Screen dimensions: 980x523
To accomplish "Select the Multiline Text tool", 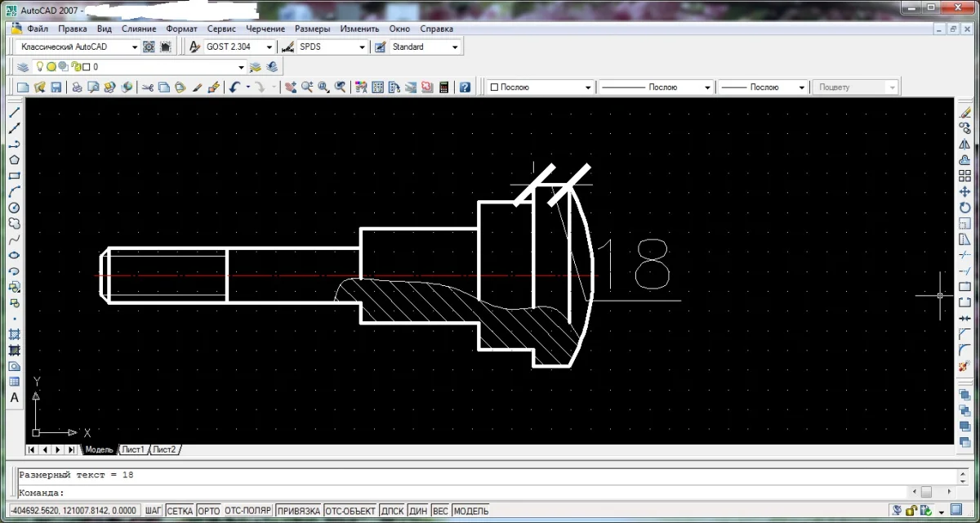I will [x=14, y=398].
